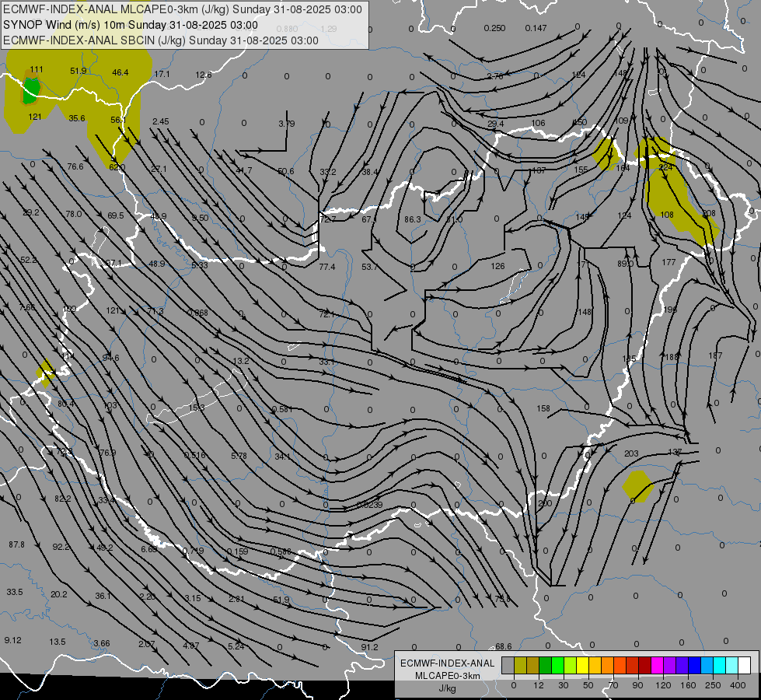Pick the brown-gold swatch just before the 12 mark
Viewport: 761px width, 700px height.
[533, 665]
